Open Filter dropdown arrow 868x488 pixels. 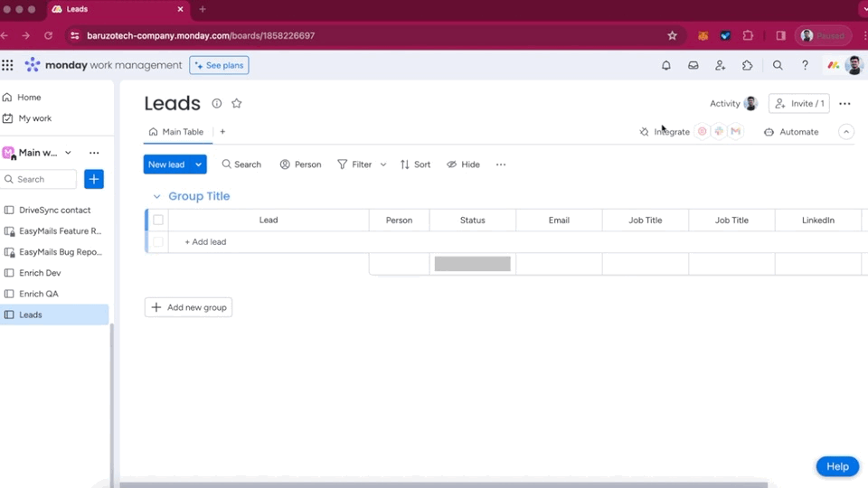[x=383, y=164]
